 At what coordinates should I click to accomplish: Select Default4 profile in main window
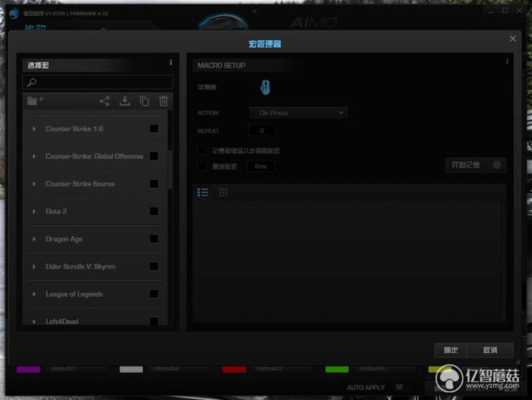372,368
